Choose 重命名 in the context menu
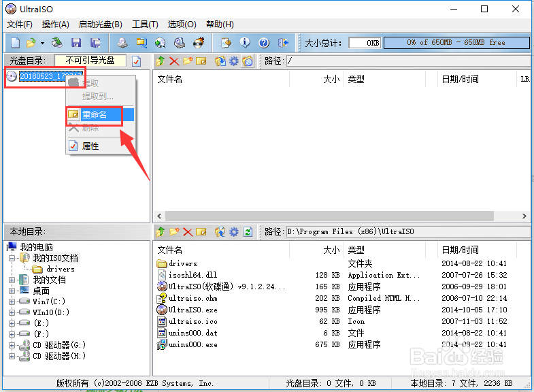 tap(100, 115)
